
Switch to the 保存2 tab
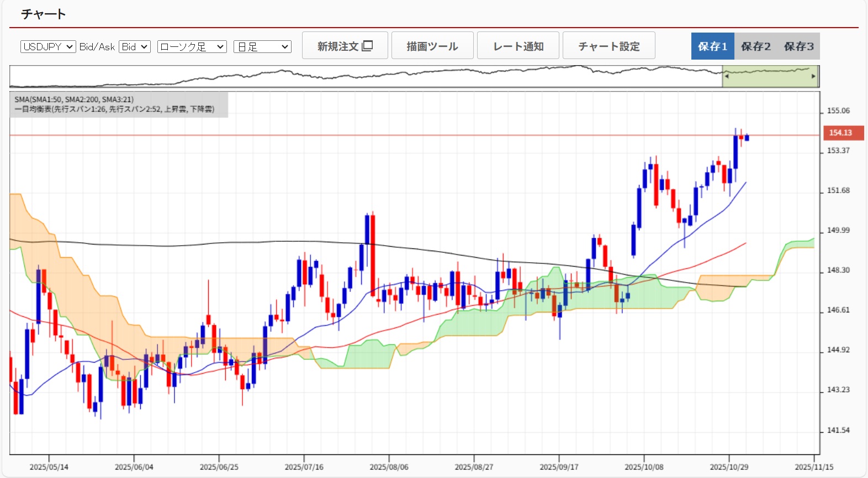[x=755, y=46]
